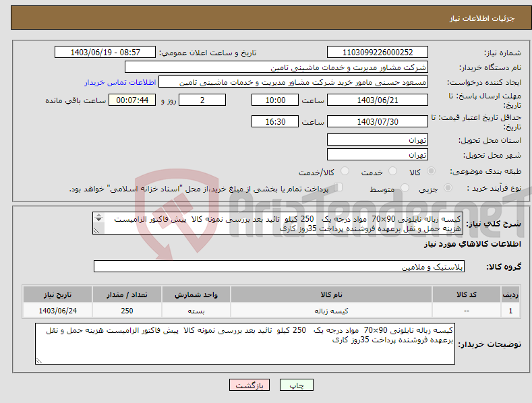
Task: Click the چاپ (print) button
Action: (x=296, y=385)
